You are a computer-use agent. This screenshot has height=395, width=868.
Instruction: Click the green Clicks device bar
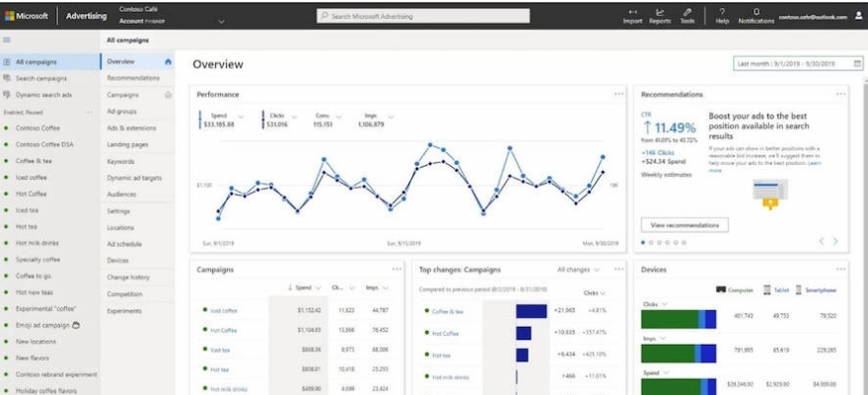[670, 320]
